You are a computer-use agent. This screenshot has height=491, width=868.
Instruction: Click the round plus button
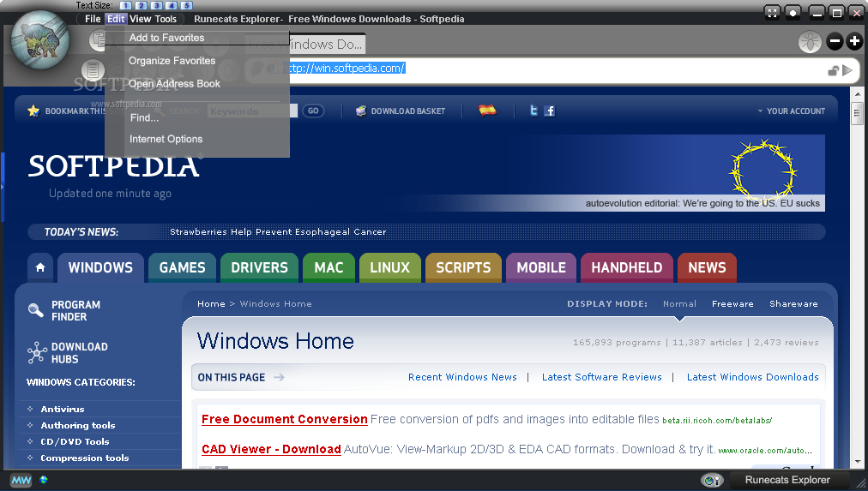[x=855, y=41]
